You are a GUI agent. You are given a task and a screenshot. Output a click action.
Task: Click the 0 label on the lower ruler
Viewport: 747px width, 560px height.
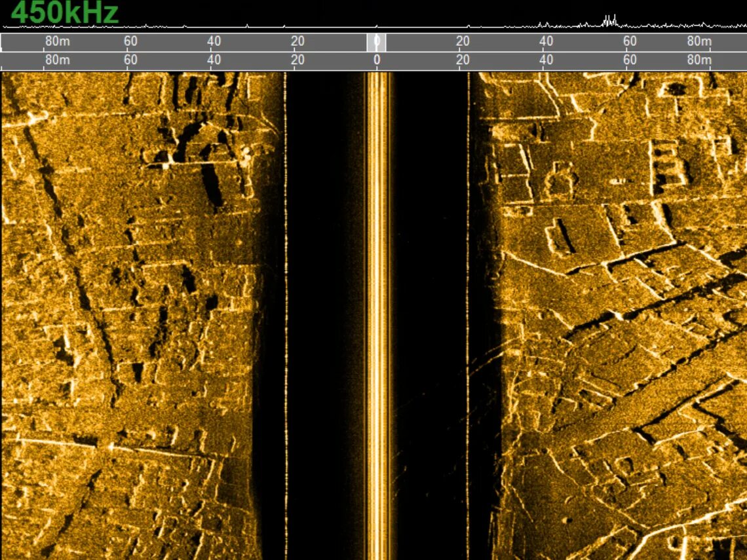377,59
